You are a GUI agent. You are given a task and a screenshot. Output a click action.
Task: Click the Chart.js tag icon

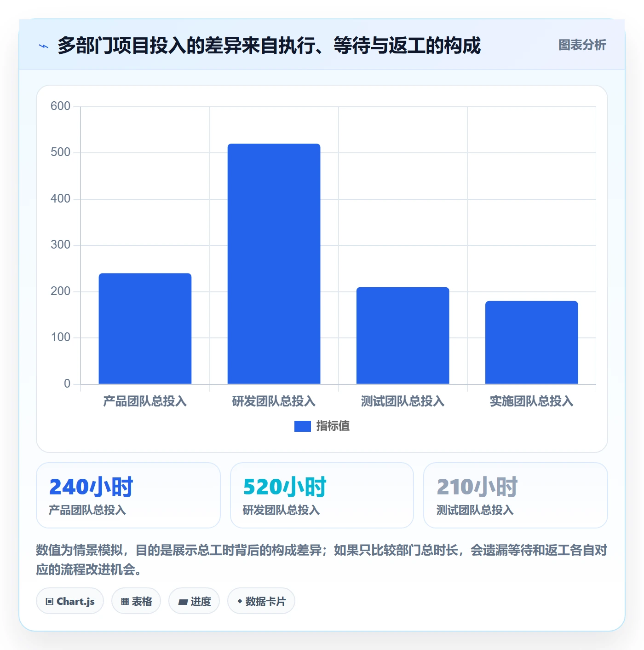point(50,601)
